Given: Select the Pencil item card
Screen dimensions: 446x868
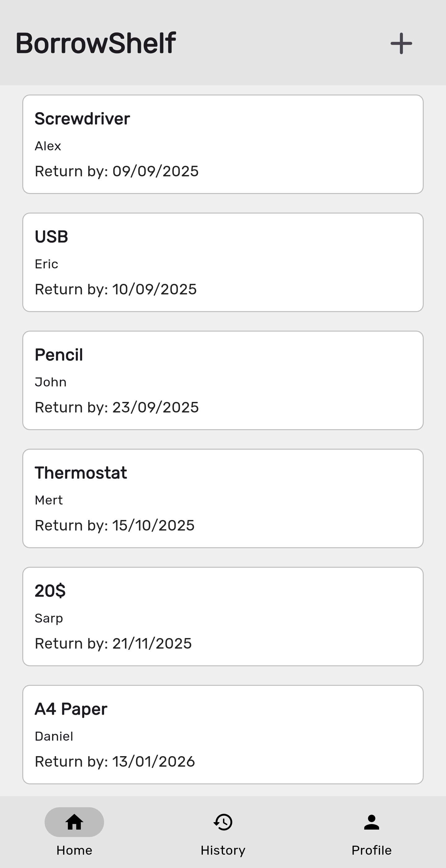Looking at the screenshot, I should coord(223,380).
